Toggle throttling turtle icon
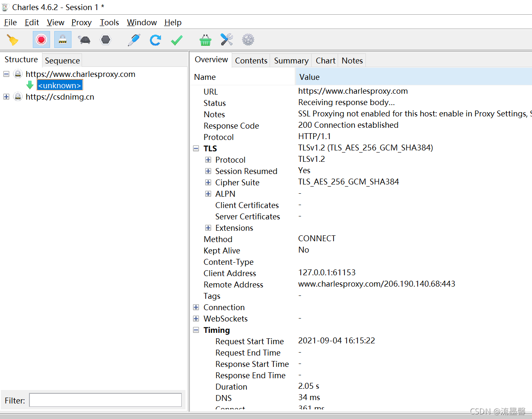 [x=84, y=40]
